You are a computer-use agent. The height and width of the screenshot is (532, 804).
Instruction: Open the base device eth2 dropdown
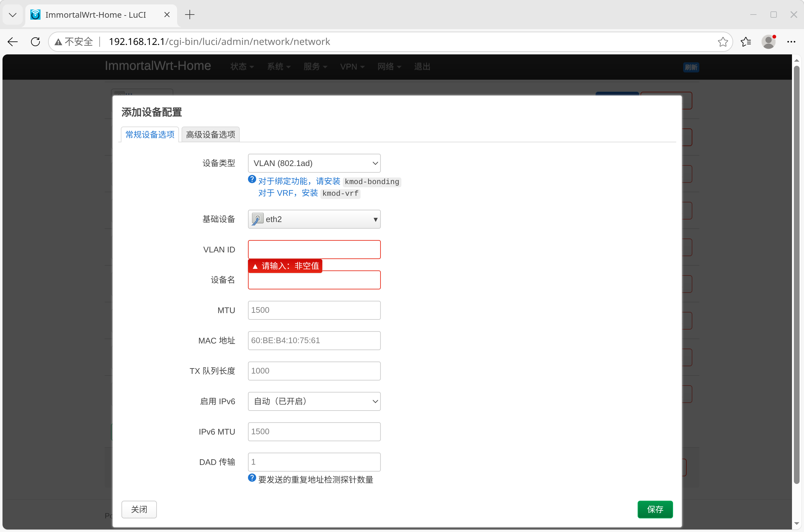click(314, 219)
